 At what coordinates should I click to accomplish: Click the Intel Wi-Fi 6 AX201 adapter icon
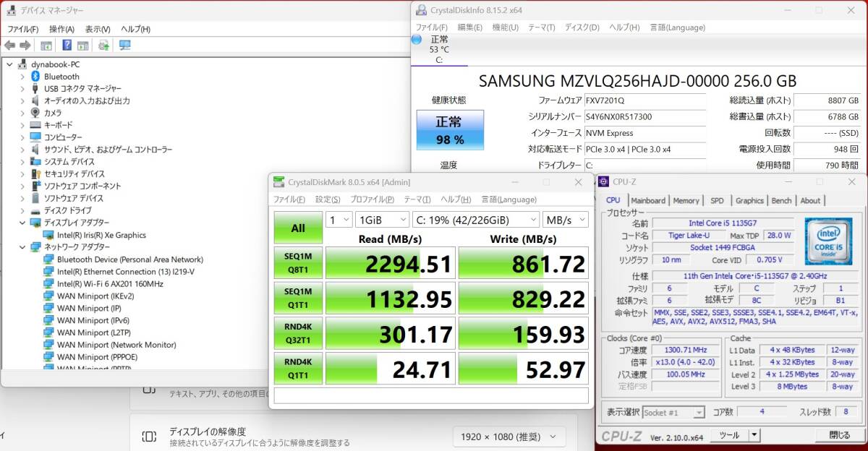point(48,284)
